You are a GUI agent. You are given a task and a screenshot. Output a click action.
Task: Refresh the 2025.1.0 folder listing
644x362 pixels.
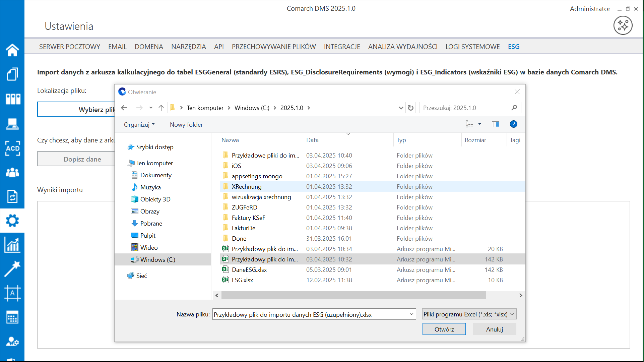[411, 108]
